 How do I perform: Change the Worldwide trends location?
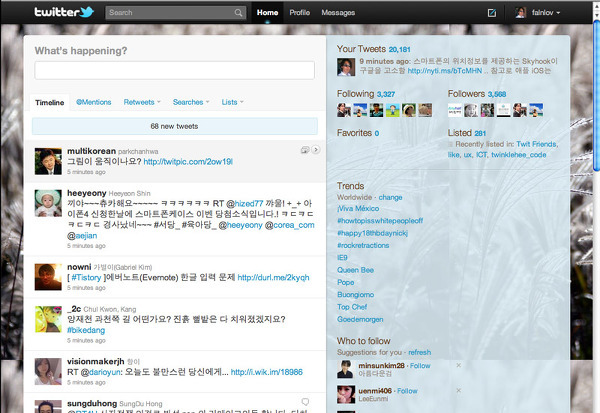390,198
